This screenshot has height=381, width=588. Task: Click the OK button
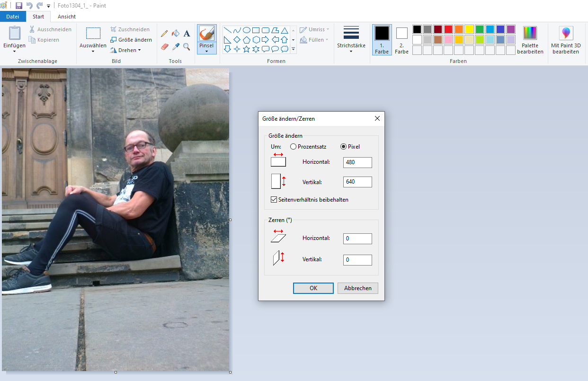click(313, 288)
